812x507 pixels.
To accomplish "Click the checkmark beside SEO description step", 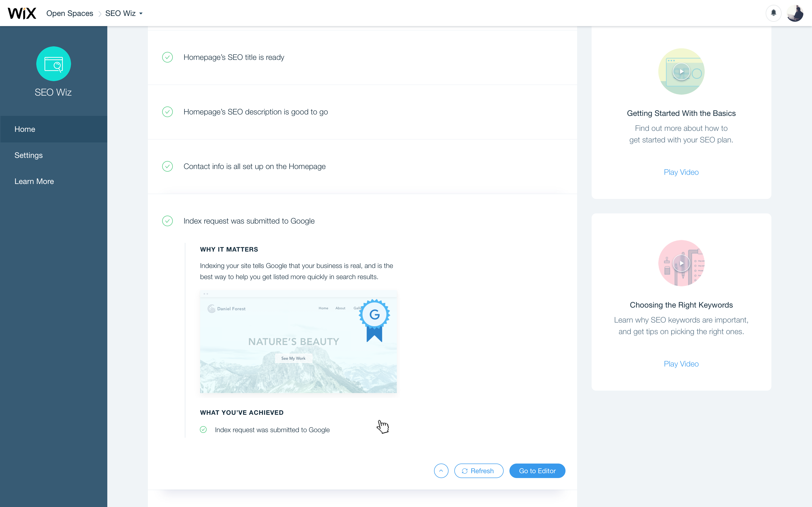I will (x=167, y=112).
